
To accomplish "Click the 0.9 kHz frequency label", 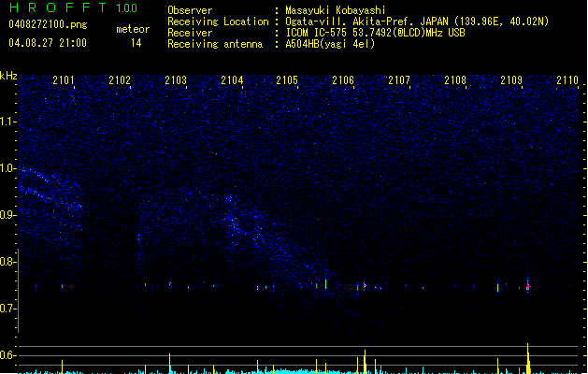I will [x=8, y=215].
